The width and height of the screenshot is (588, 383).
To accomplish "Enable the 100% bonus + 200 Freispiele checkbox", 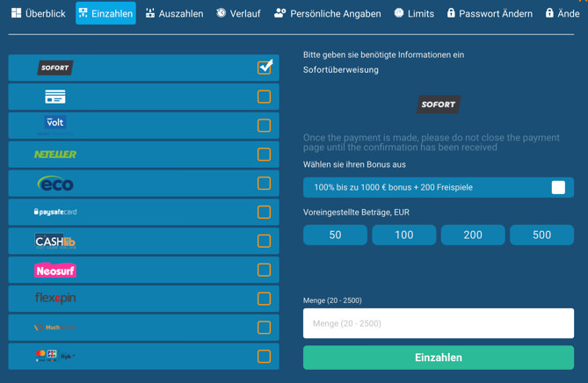I will point(558,187).
